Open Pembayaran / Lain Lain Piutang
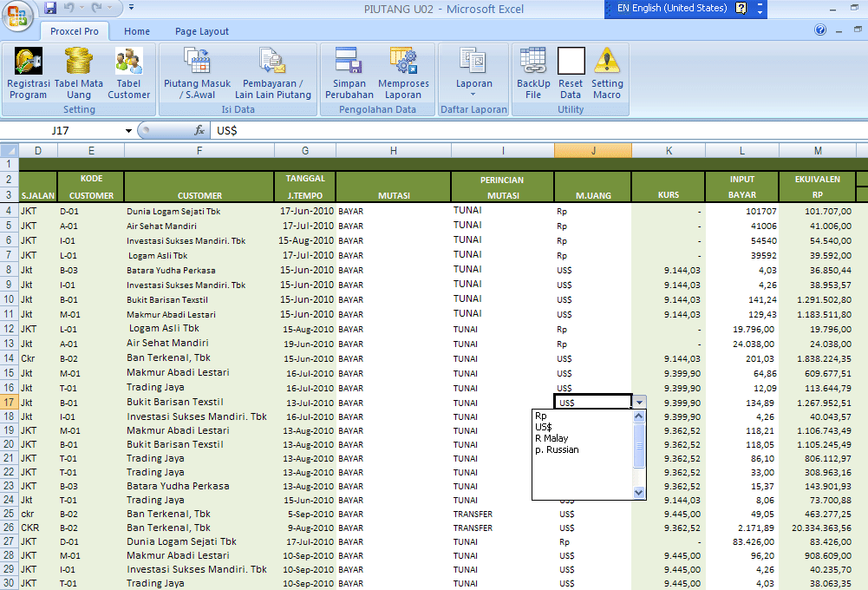The image size is (868, 590). (x=273, y=74)
